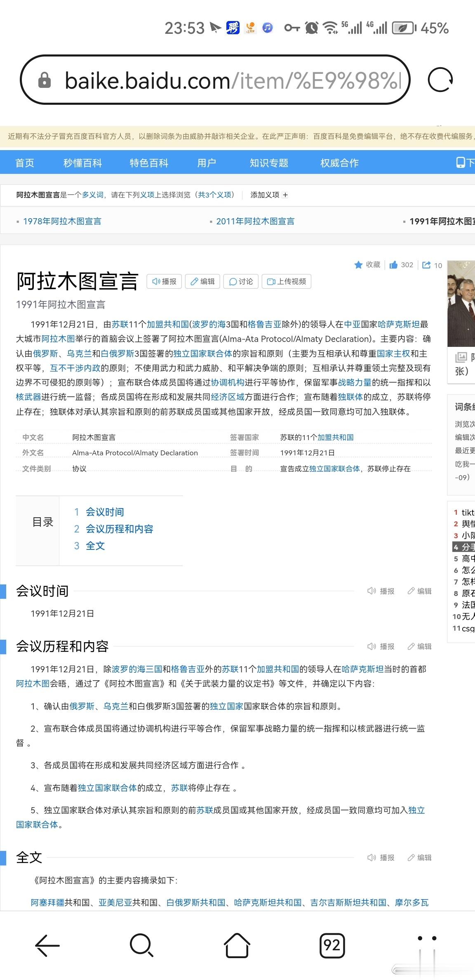Open the 战略力量 link
475x980 pixels.
tap(355, 382)
